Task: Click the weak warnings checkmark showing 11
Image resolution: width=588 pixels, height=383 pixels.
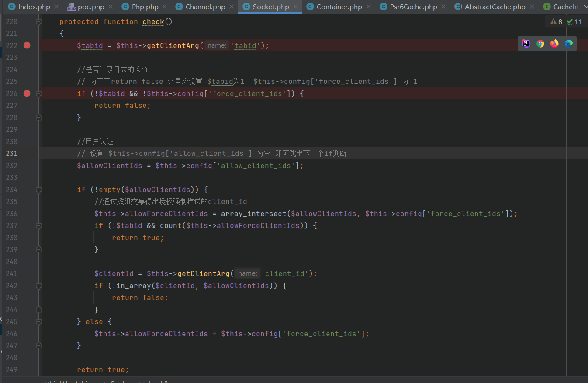Action: pos(574,22)
